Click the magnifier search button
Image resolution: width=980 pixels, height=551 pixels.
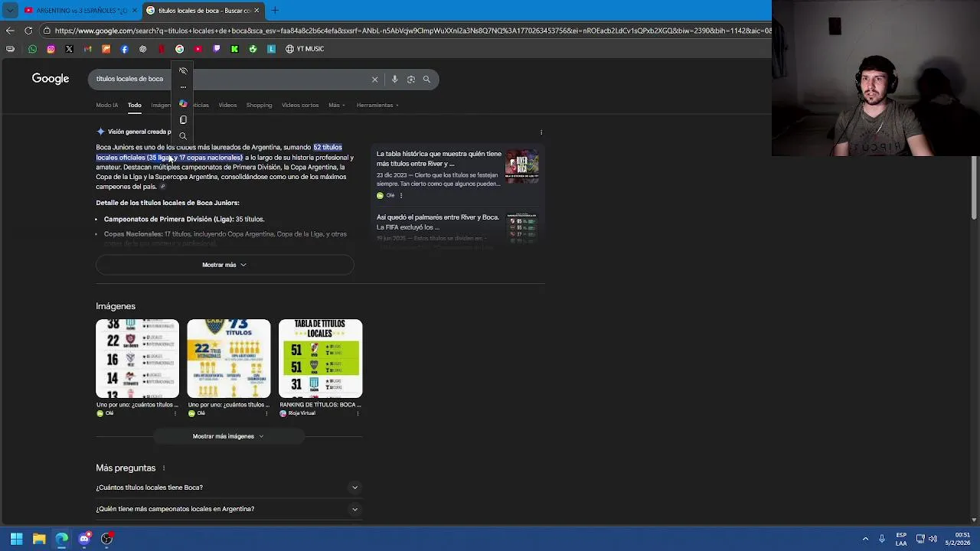tap(426, 79)
